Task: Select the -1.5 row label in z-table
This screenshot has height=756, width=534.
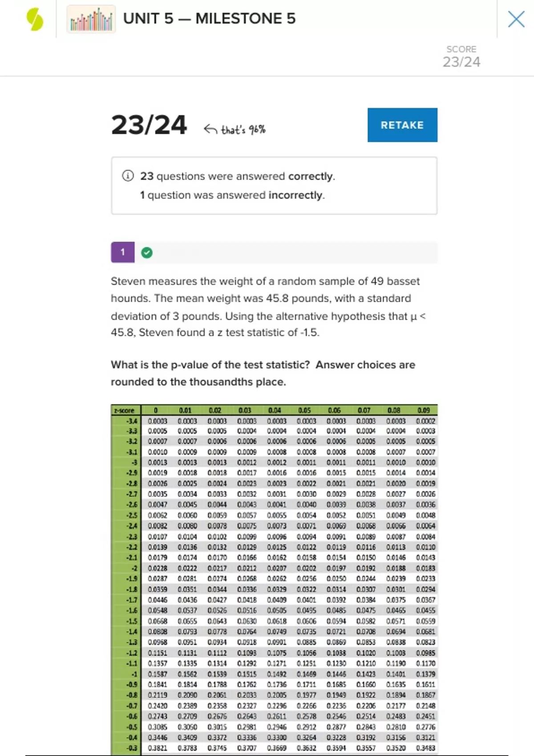Action: click(131, 621)
